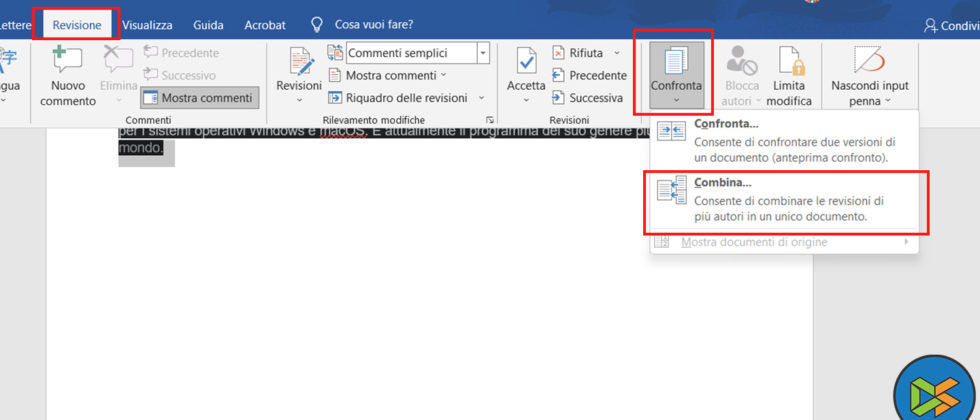Expand Riquadro delle revisioni dropdown arrow
The height and width of the screenshot is (420, 980).
[x=481, y=98]
